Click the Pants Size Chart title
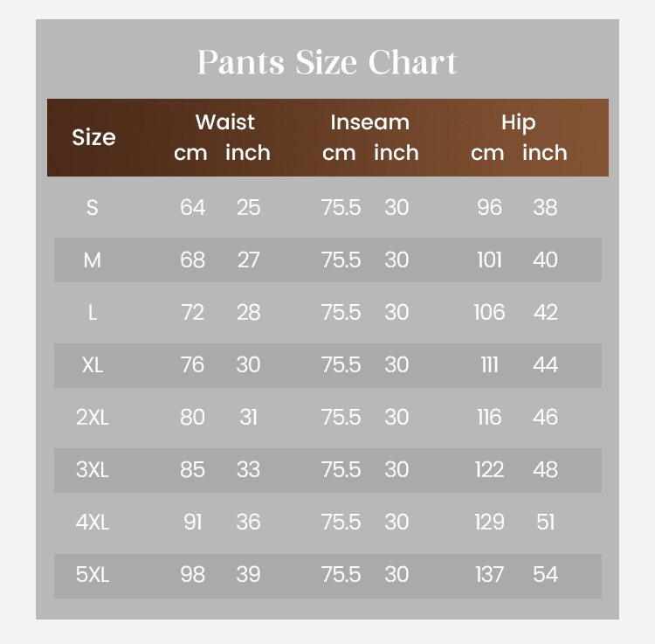The image size is (655, 644). [x=327, y=63]
